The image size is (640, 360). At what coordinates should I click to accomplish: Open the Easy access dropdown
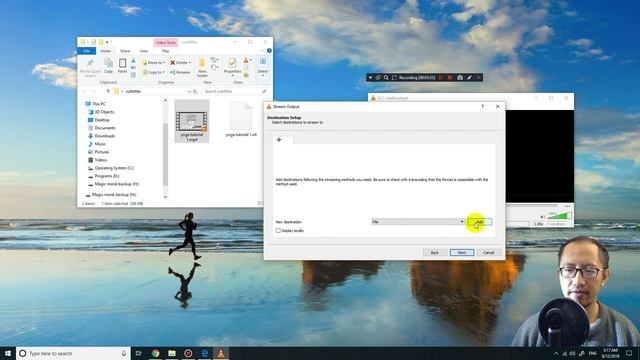pyautogui.click(x=214, y=67)
